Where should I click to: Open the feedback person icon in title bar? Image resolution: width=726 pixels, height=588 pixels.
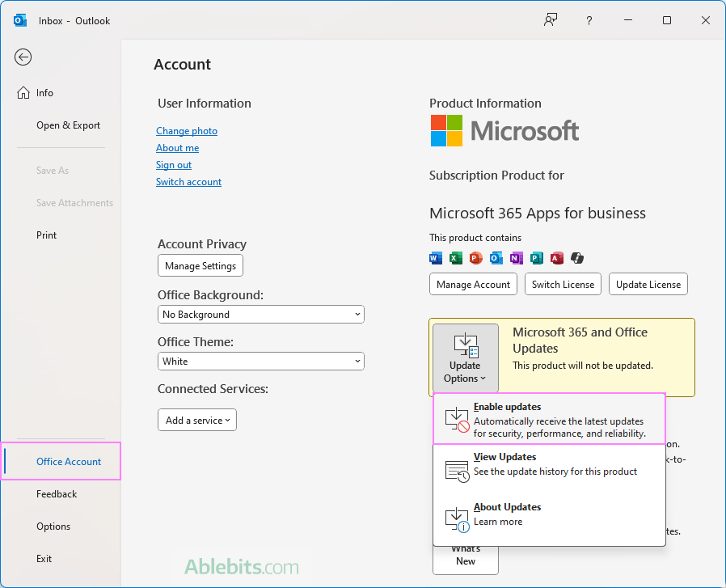click(x=551, y=20)
